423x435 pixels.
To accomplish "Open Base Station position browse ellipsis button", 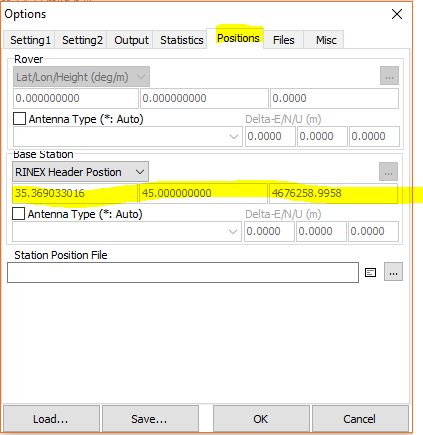I will tap(388, 171).
